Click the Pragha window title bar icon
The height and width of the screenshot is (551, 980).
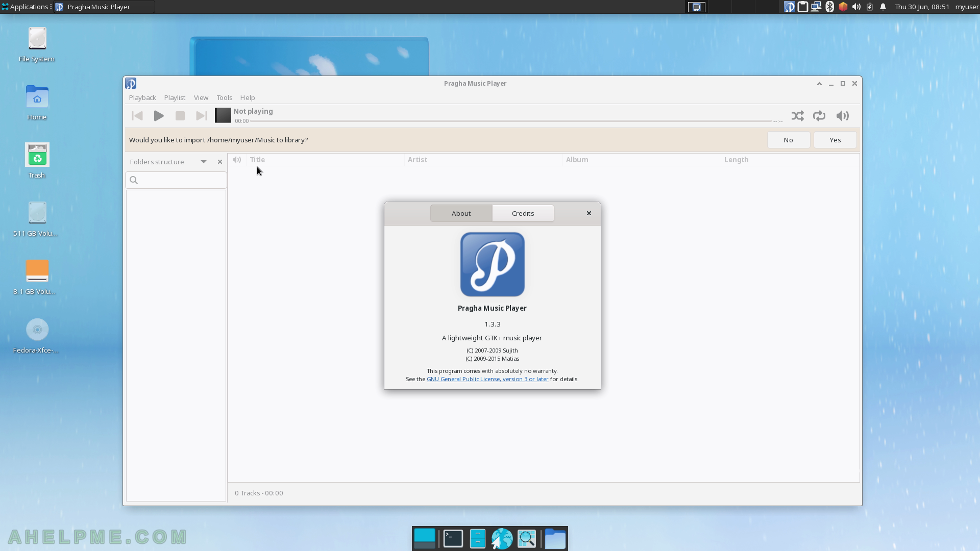pyautogui.click(x=131, y=83)
